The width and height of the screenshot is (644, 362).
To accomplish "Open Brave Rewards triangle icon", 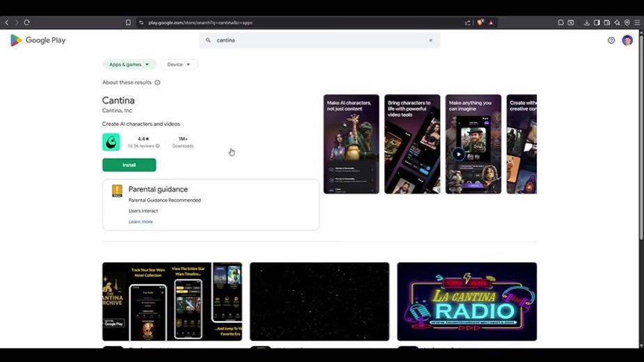I will tap(491, 22).
